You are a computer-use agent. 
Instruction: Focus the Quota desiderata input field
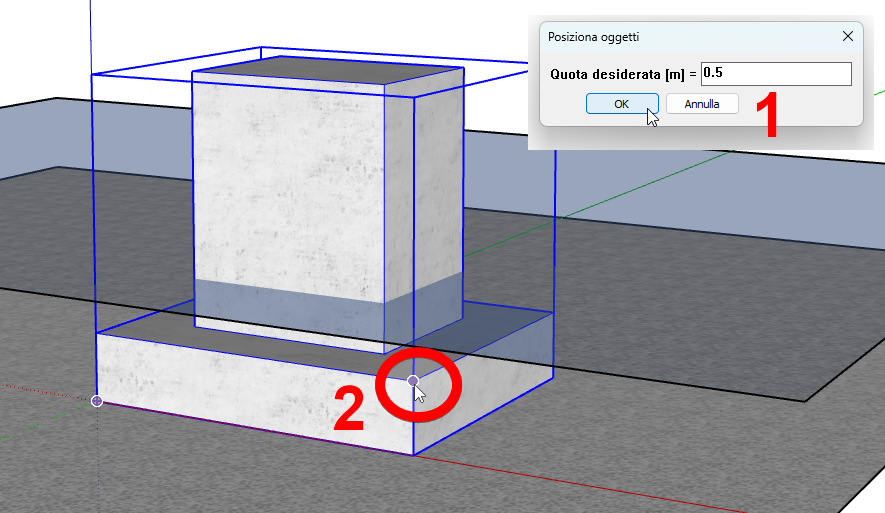coord(776,74)
